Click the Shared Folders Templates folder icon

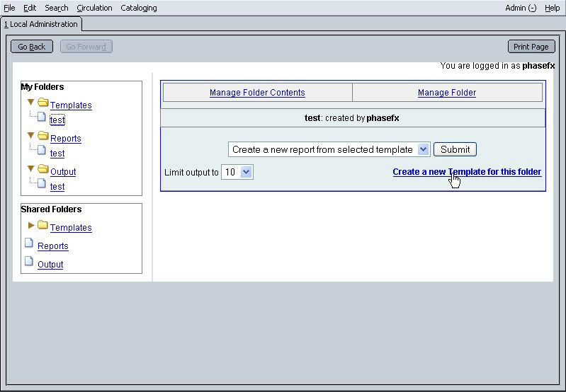click(43, 226)
